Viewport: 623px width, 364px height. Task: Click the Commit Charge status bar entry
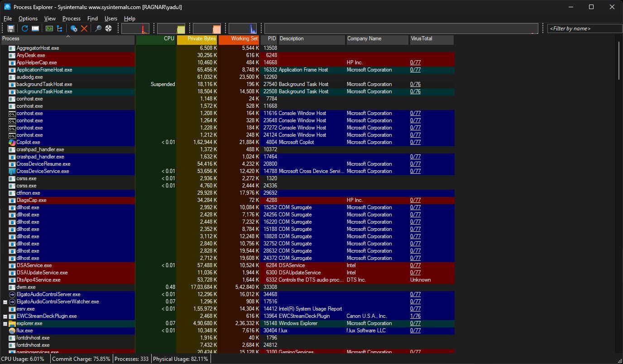pyautogui.click(x=81, y=359)
